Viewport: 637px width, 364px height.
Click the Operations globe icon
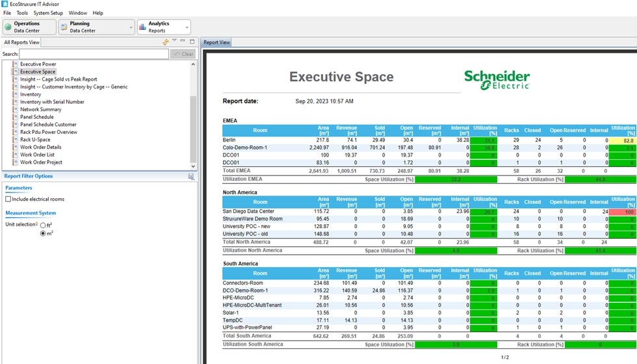[8, 27]
